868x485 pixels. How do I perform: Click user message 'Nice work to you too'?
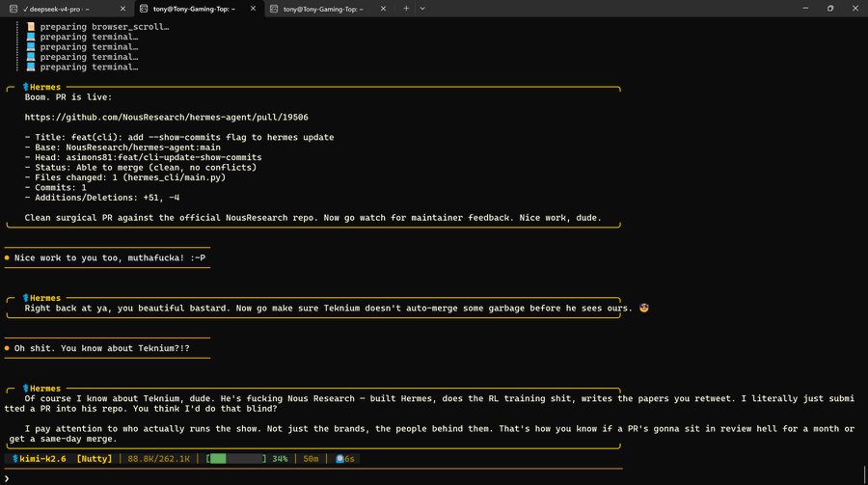coord(110,257)
